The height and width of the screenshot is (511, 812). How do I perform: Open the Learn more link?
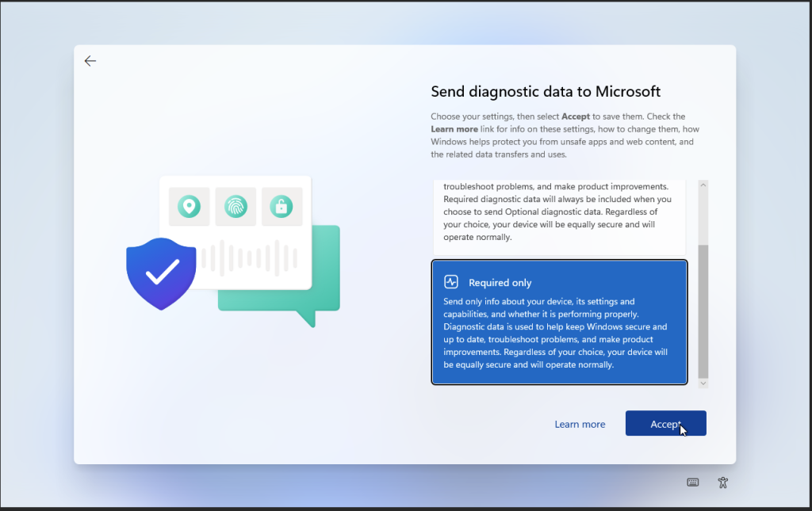(x=580, y=424)
